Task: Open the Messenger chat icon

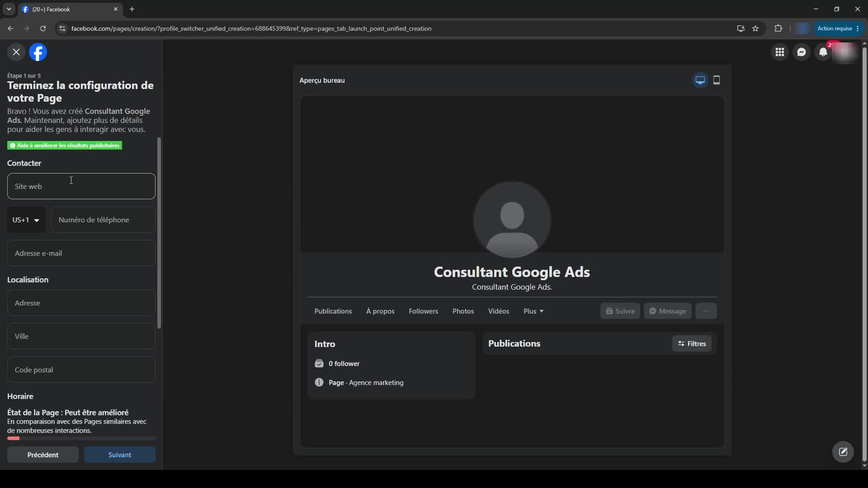Action: (x=802, y=52)
